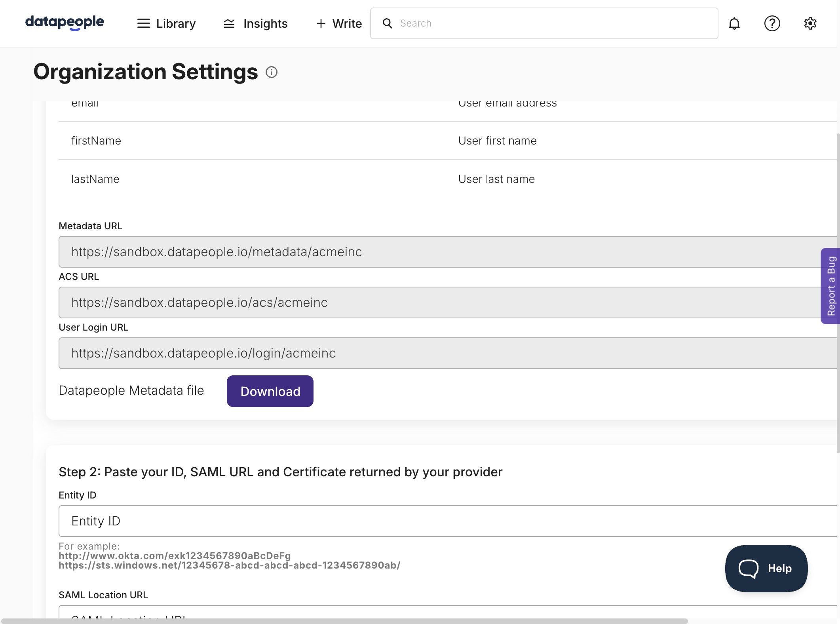
Task: Click the Library hamburger icon
Action: 143,24
